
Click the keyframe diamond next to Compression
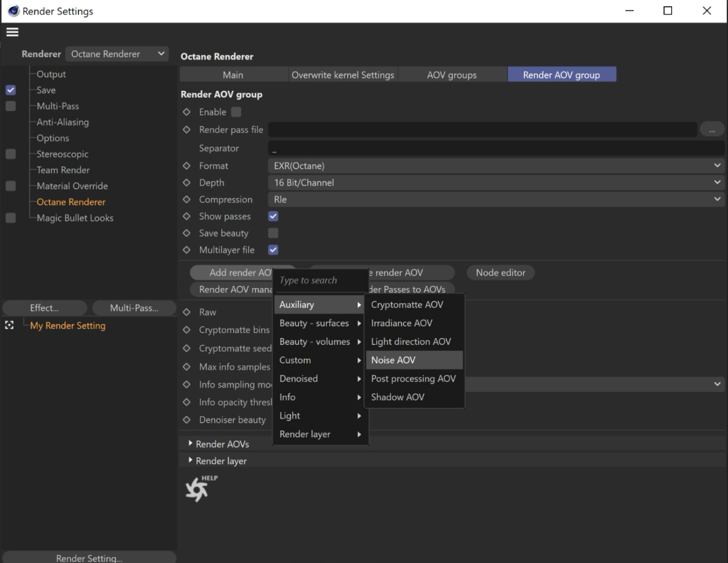187,199
